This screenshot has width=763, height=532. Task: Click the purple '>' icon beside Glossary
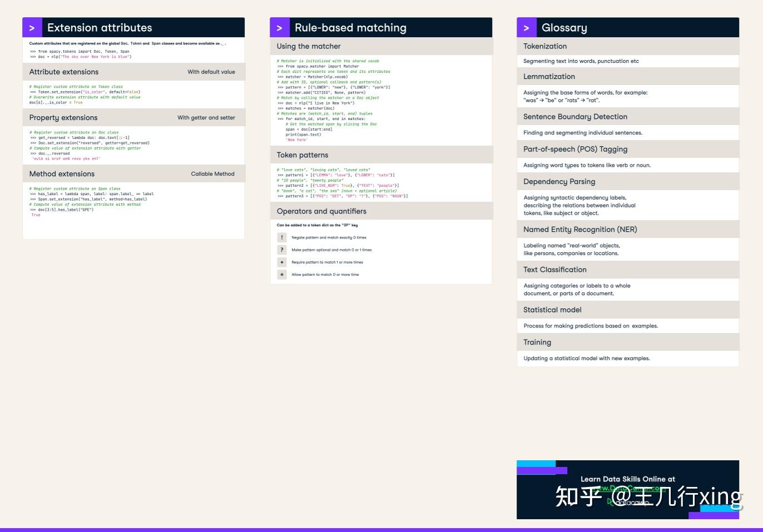(x=526, y=27)
